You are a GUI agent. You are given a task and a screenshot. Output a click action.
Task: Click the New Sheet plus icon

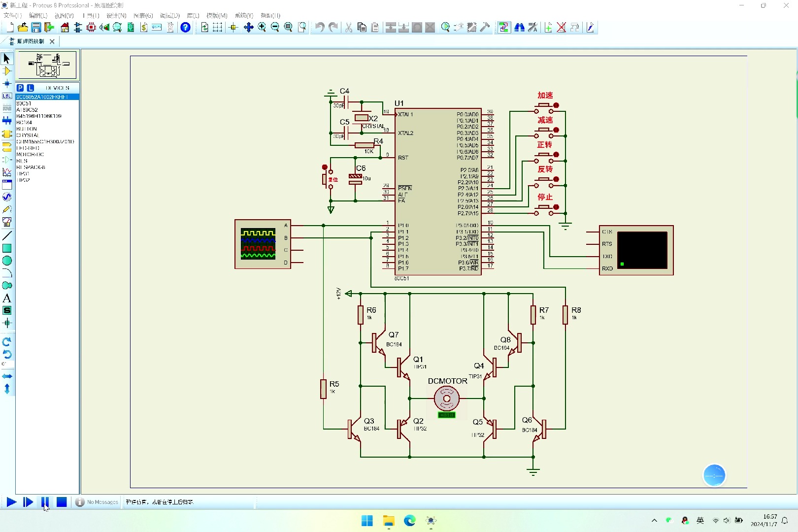pos(548,28)
